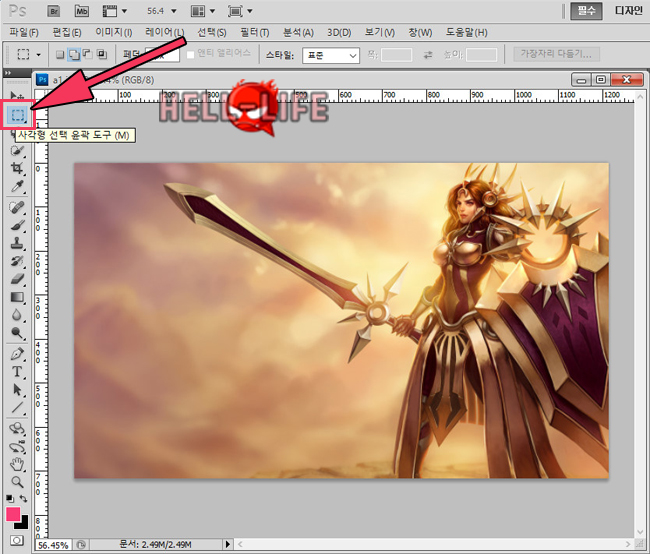Choose Subtract from Selection mode
The width and height of the screenshot is (650, 554).
(87, 54)
